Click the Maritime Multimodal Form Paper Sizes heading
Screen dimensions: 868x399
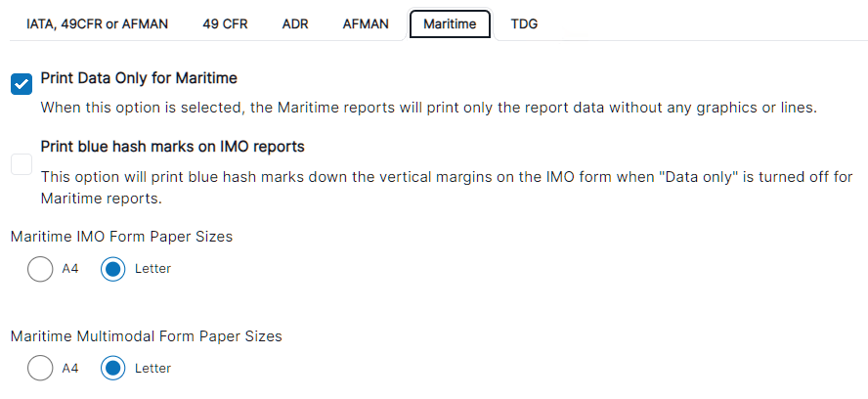pos(147,336)
